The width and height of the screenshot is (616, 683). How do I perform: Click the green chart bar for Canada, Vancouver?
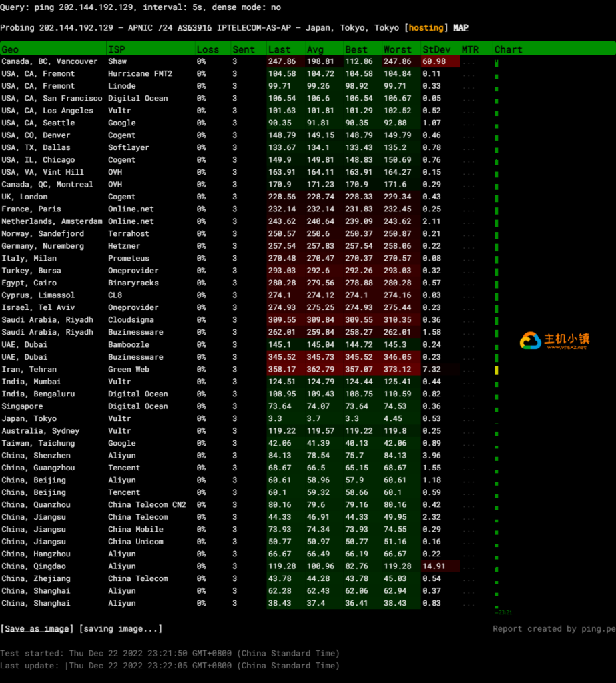[x=497, y=63]
